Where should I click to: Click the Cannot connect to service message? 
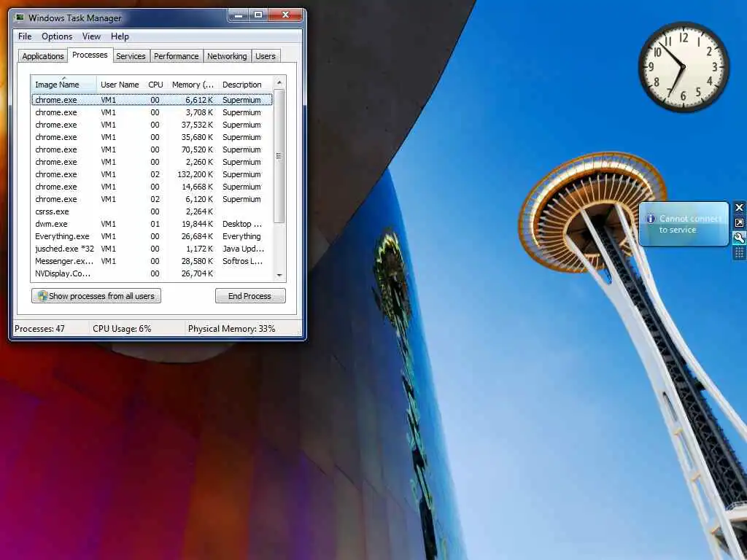coord(690,224)
